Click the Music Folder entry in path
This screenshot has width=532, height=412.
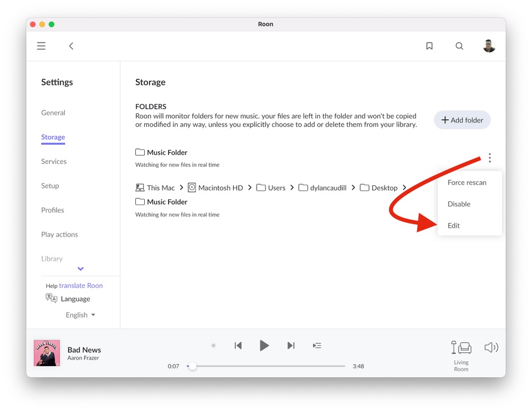pyautogui.click(x=161, y=202)
